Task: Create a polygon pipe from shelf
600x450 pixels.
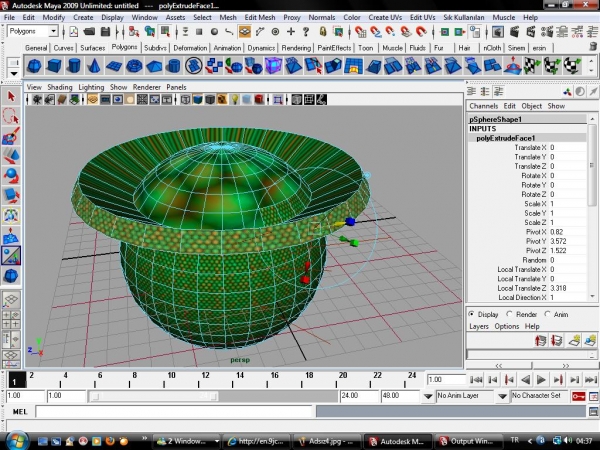Action: pos(174,66)
